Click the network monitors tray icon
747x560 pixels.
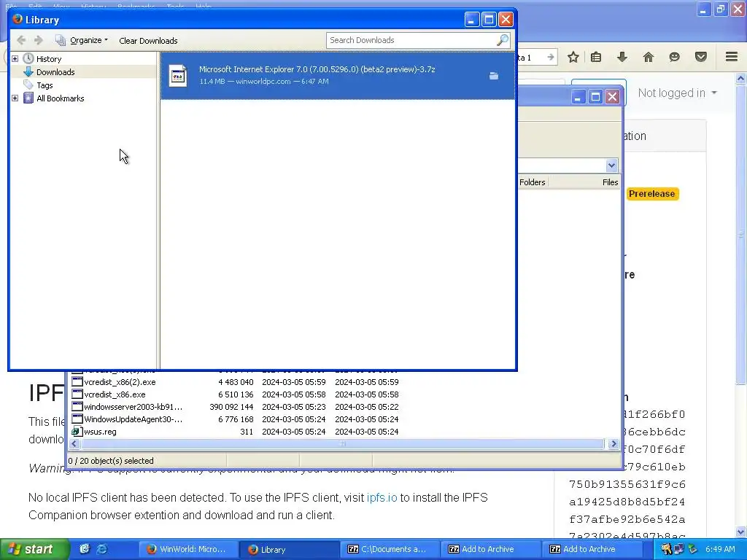tap(679, 549)
